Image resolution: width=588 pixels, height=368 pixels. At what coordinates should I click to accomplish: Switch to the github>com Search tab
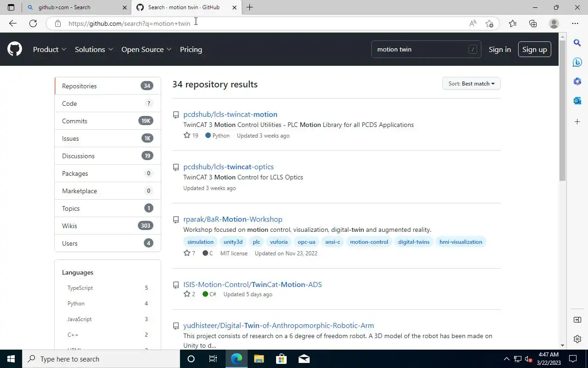click(76, 7)
